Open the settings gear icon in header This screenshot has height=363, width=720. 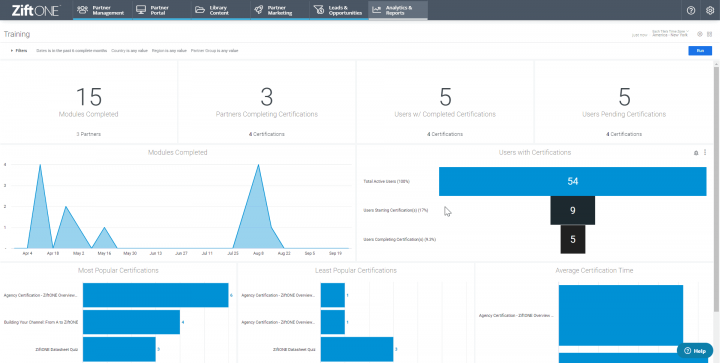tap(709, 10)
